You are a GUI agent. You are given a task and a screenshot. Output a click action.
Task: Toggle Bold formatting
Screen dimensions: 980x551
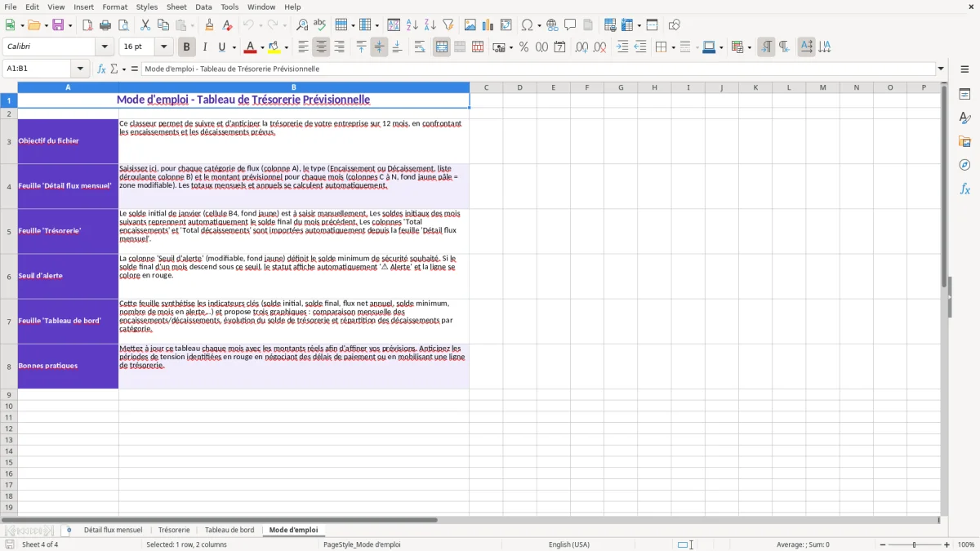[187, 47]
